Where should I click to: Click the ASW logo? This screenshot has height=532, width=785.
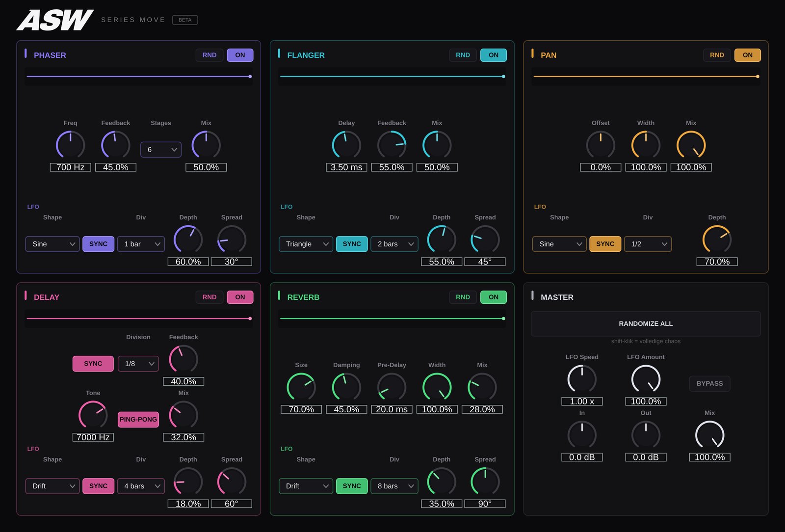[55, 20]
